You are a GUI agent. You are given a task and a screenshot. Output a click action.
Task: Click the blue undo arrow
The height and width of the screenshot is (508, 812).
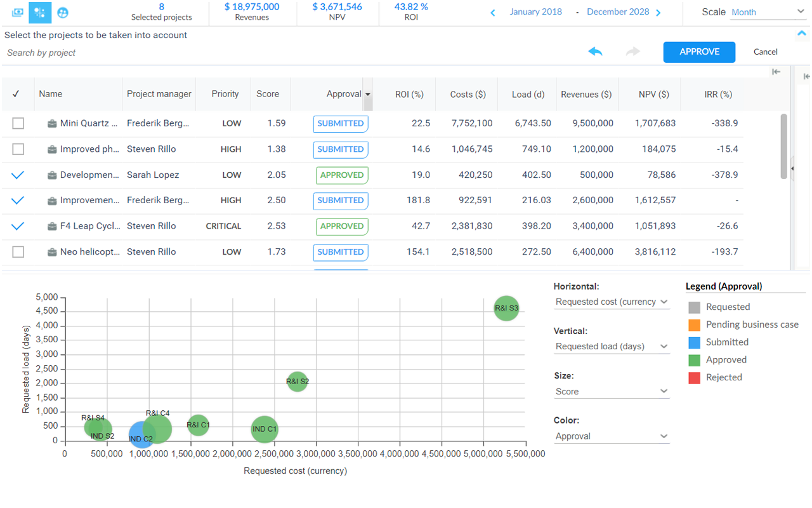(595, 52)
